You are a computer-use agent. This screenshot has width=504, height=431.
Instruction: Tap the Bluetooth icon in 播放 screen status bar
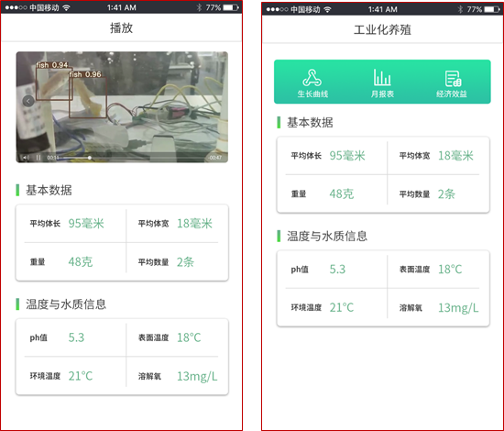pyautogui.click(x=199, y=7)
